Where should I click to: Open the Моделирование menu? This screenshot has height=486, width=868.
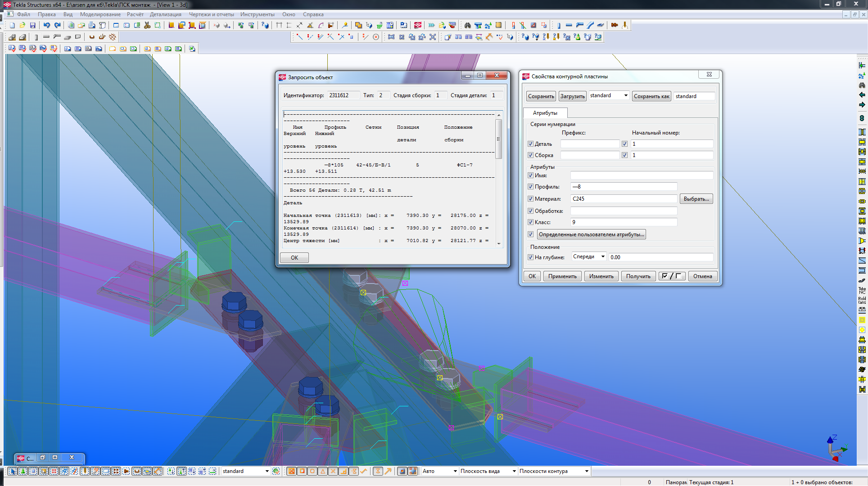click(100, 14)
